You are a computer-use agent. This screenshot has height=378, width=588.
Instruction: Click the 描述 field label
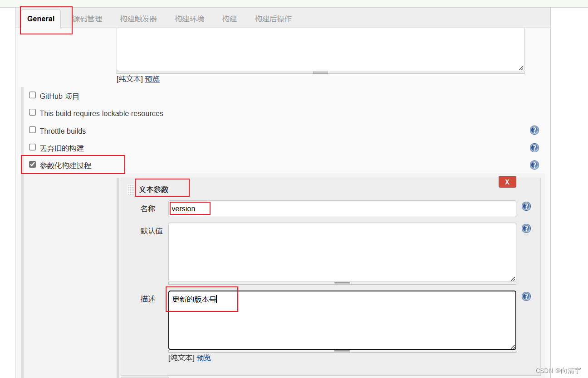148,299
